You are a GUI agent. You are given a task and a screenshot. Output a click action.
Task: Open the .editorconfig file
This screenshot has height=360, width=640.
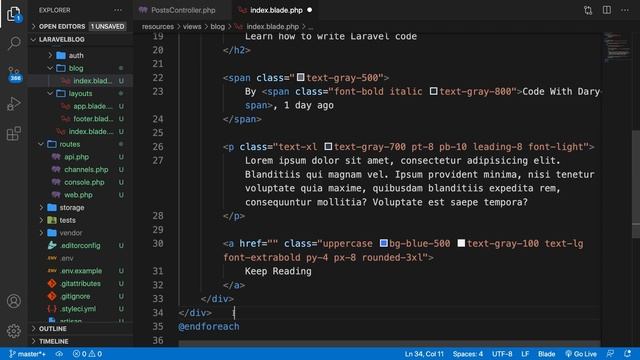pyautogui.click(x=80, y=245)
